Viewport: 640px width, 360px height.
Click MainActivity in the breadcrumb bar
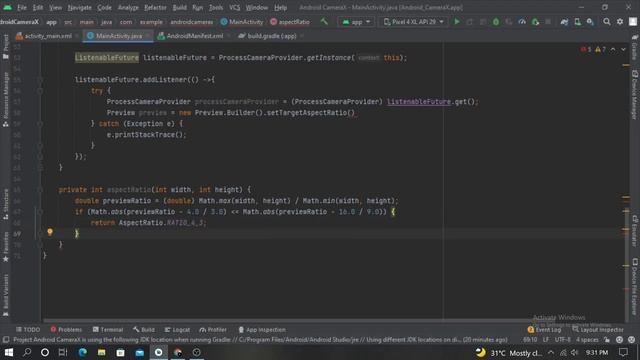(242, 22)
